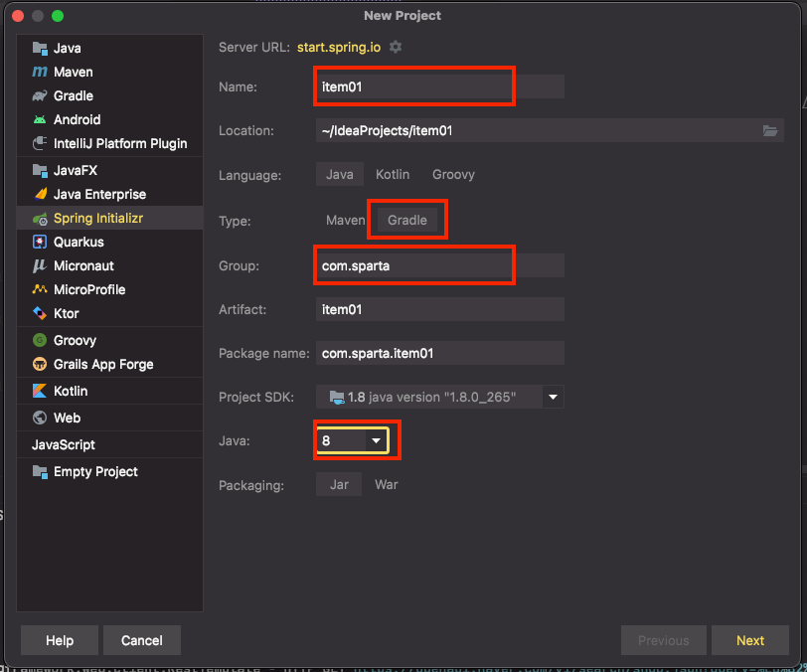Click the Maven icon in sidebar
The height and width of the screenshot is (672, 807).
point(40,73)
